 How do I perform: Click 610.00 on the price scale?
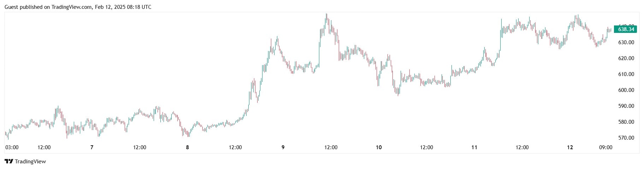coord(626,74)
